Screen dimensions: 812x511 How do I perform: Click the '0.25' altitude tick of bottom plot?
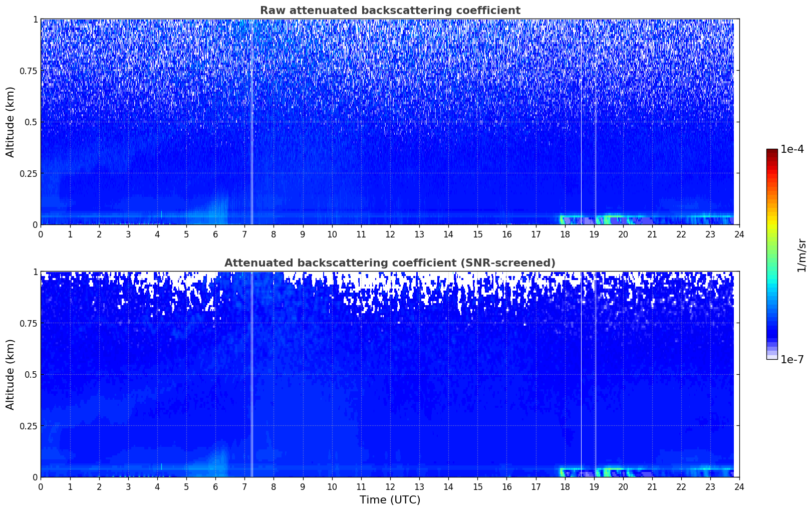tap(29, 426)
